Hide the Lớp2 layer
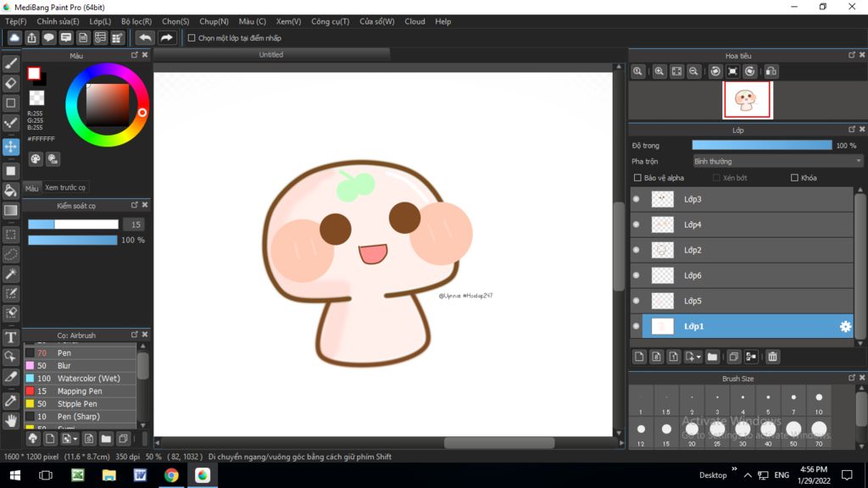The height and width of the screenshot is (488, 868). (x=636, y=250)
